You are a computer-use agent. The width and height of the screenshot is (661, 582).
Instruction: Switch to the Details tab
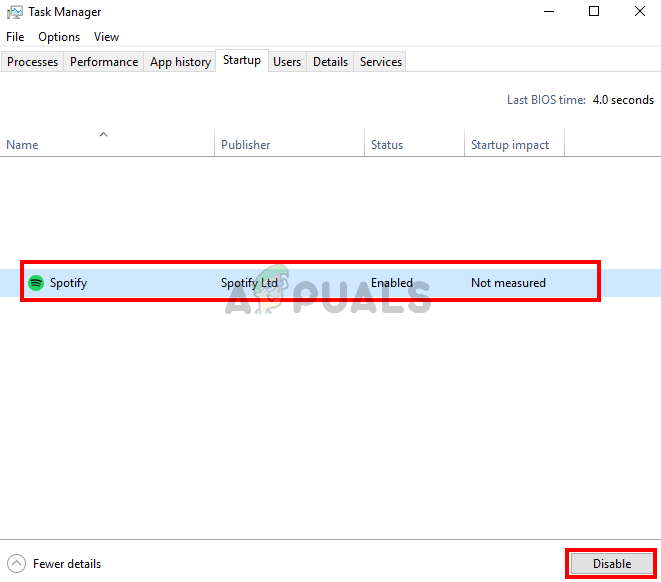(330, 62)
